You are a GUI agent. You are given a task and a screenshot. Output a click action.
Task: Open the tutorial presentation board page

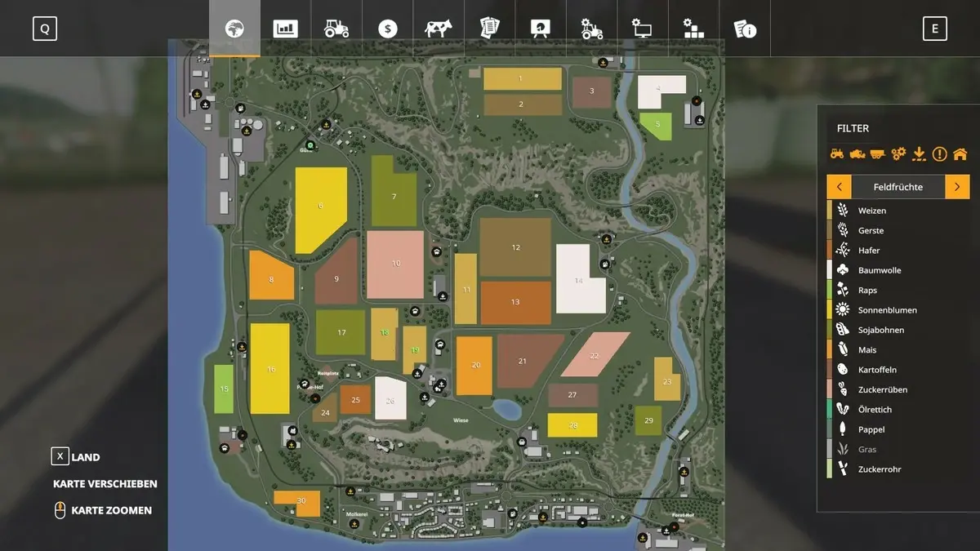click(541, 29)
